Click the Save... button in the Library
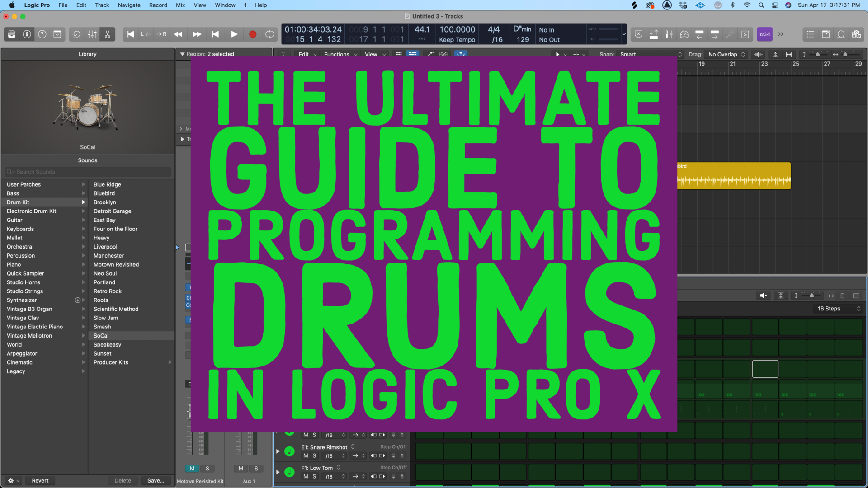This screenshot has height=488, width=868. (x=156, y=480)
